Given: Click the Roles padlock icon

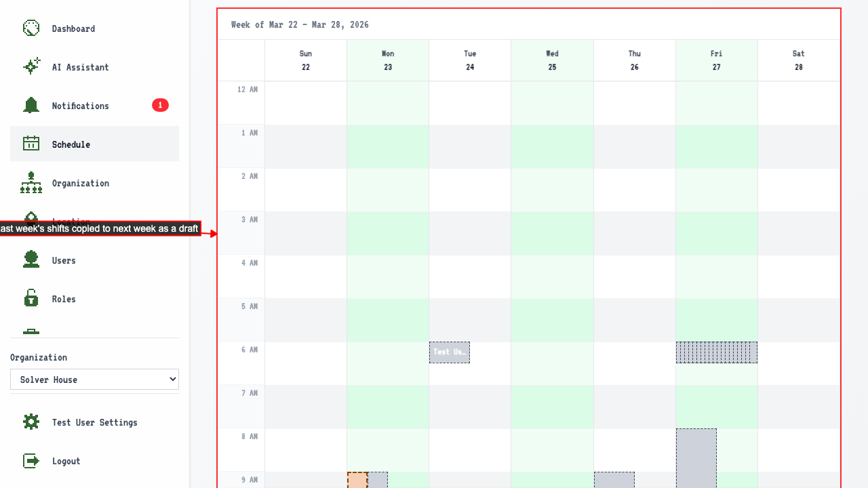Looking at the screenshot, I should [x=31, y=298].
